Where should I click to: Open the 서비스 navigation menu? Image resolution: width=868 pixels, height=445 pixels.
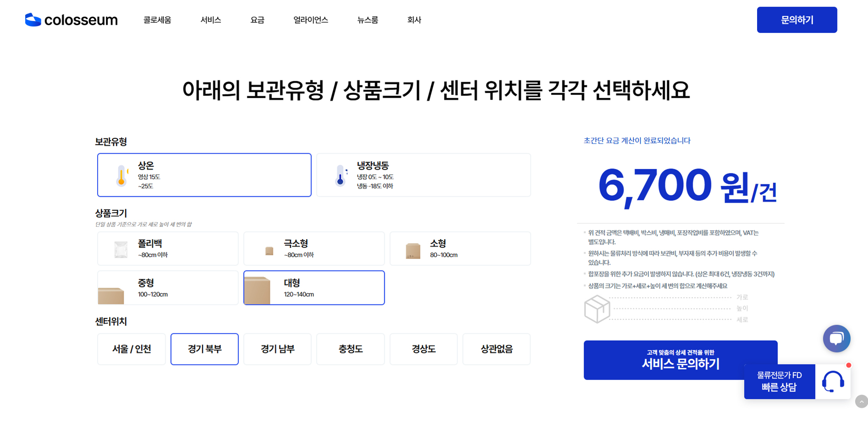211,20
